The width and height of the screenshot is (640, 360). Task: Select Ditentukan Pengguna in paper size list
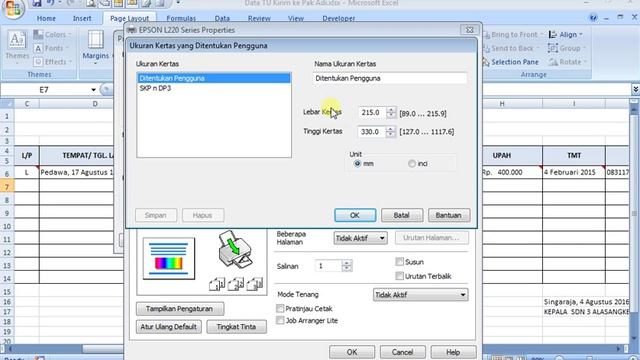tap(214, 78)
